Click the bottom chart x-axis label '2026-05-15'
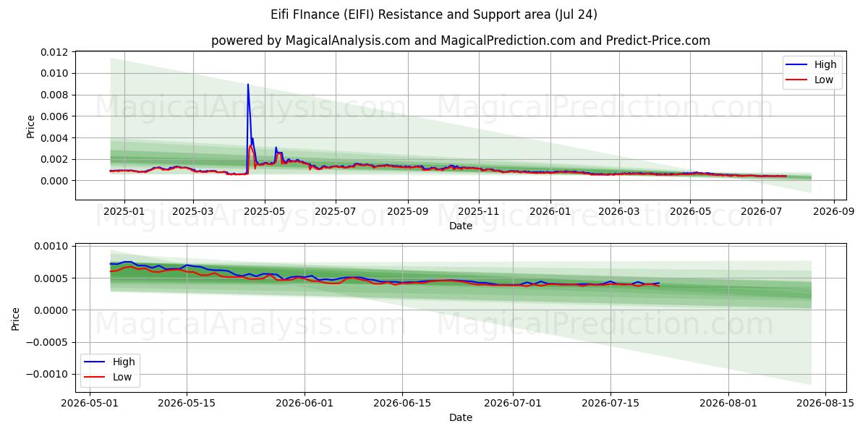 187,403
